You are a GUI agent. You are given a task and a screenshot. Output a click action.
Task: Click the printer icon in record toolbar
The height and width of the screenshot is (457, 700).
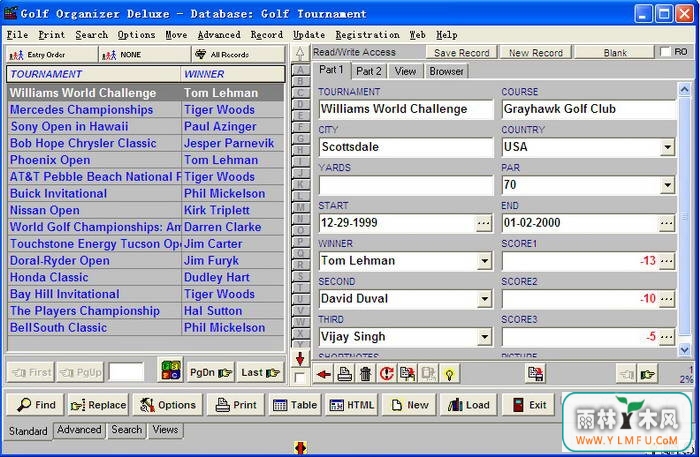[x=345, y=374]
